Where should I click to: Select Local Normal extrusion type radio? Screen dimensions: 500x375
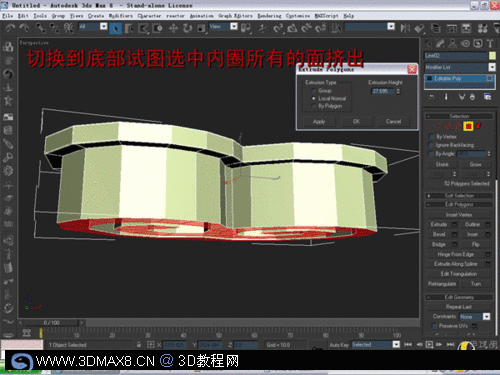(313, 98)
